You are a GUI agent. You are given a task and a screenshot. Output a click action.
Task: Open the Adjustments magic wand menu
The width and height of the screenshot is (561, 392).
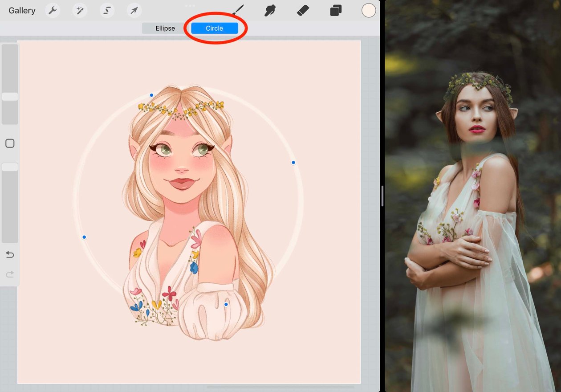point(80,10)
